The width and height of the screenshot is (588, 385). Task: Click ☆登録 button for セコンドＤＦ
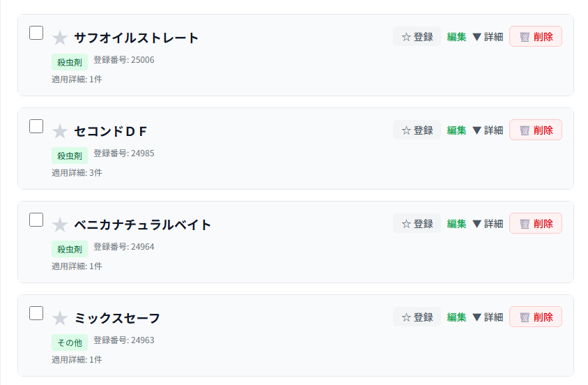coord(417,130)
